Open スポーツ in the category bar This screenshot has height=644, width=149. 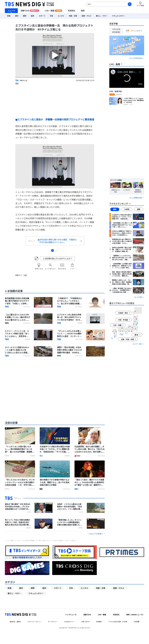(42, 16)
